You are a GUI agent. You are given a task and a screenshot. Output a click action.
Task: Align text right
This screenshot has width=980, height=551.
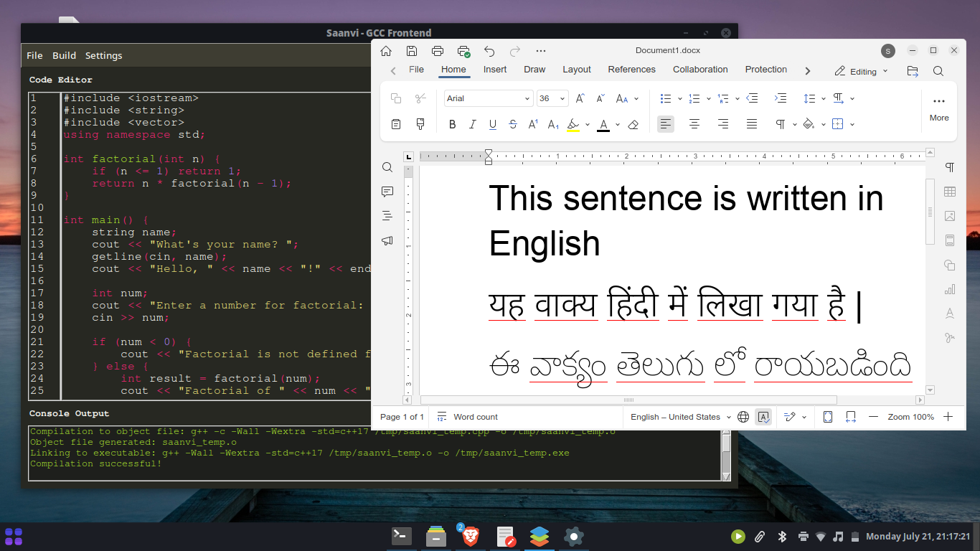coord(723,124)
